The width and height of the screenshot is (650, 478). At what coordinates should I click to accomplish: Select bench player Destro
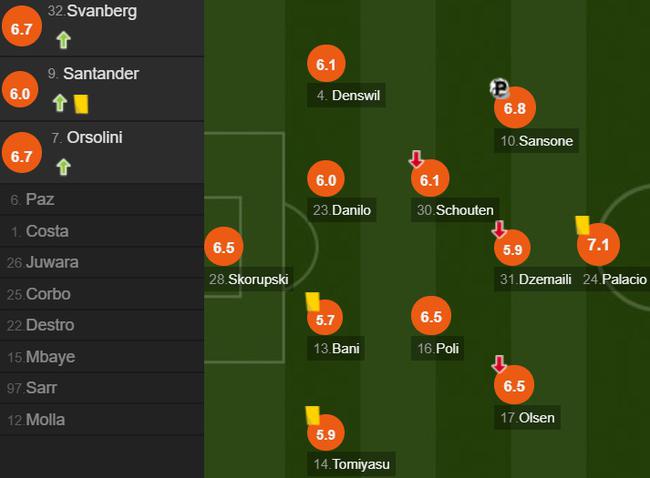[50, 325]
